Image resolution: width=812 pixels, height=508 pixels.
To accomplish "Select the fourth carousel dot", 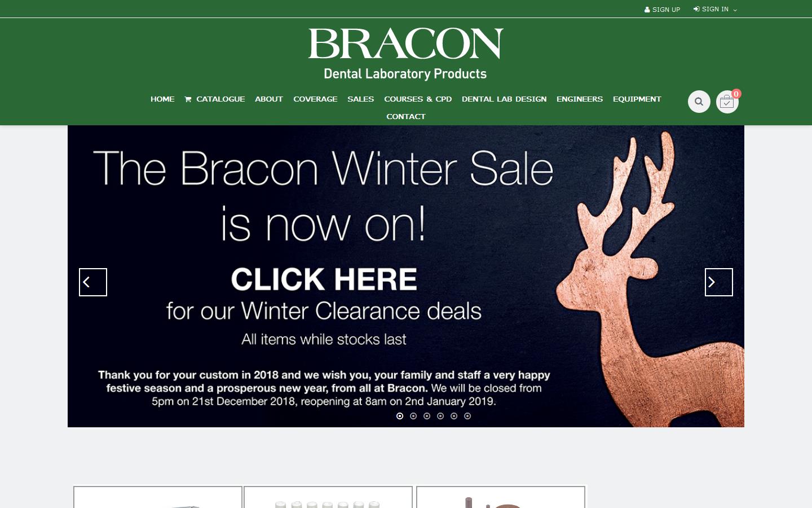I will [x=440, y=416].
